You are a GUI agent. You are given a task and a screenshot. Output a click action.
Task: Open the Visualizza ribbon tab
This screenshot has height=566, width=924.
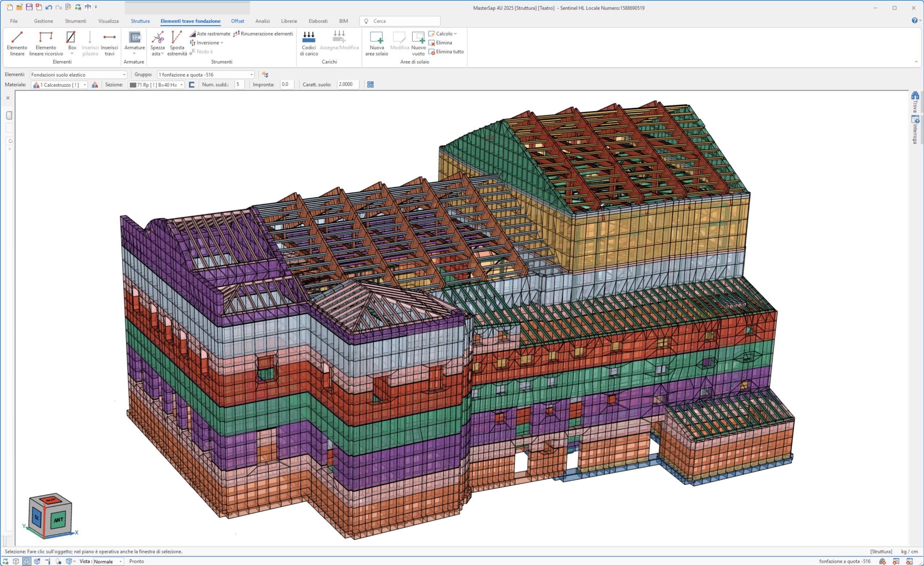click(108, 21)
